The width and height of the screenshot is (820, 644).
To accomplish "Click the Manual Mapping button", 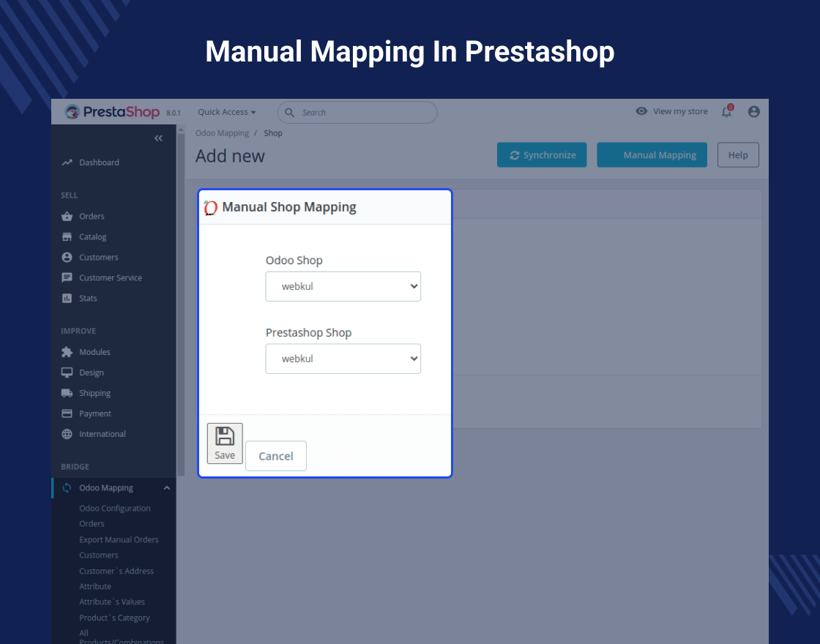I will 652,154.
